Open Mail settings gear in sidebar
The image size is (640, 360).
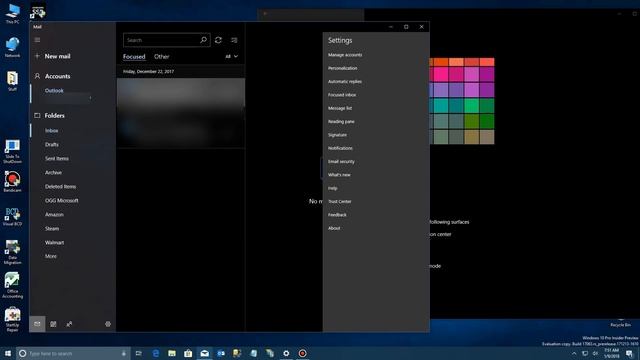(x=108, y=324)
